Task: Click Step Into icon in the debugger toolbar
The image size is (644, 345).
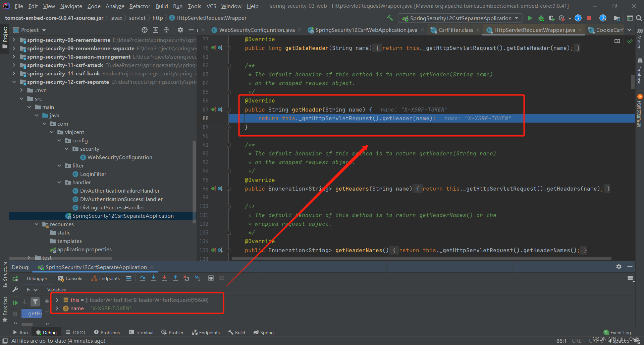Action: tap(154, 278)
